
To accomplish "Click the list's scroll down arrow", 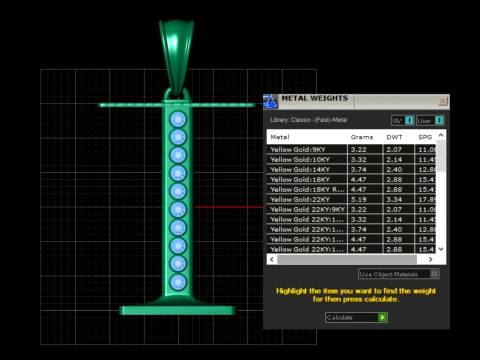I will (x=441, y=249).
